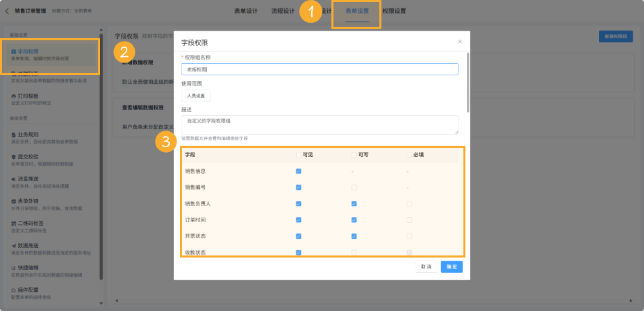Uncheck 可见 for 销售编号 row
This screenshot has width=644, height=311.
coord(299,187)
